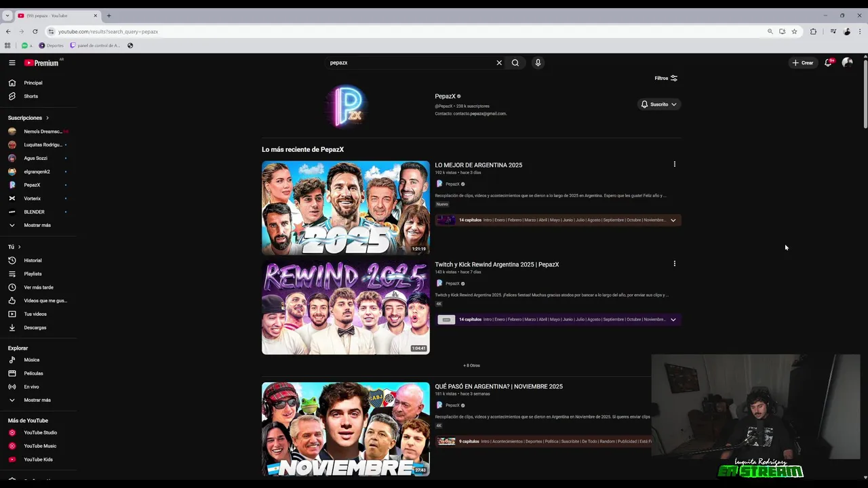Expand chapters of LO MEJOR DE ARGENTINA 2025

point(673,220)
